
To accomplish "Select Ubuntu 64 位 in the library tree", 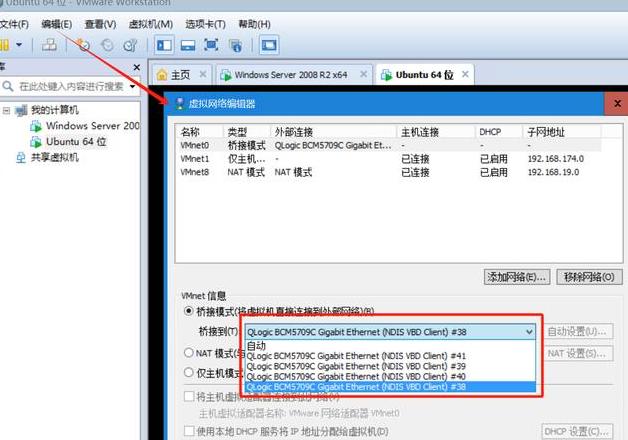I will click(x=76, y=142).
